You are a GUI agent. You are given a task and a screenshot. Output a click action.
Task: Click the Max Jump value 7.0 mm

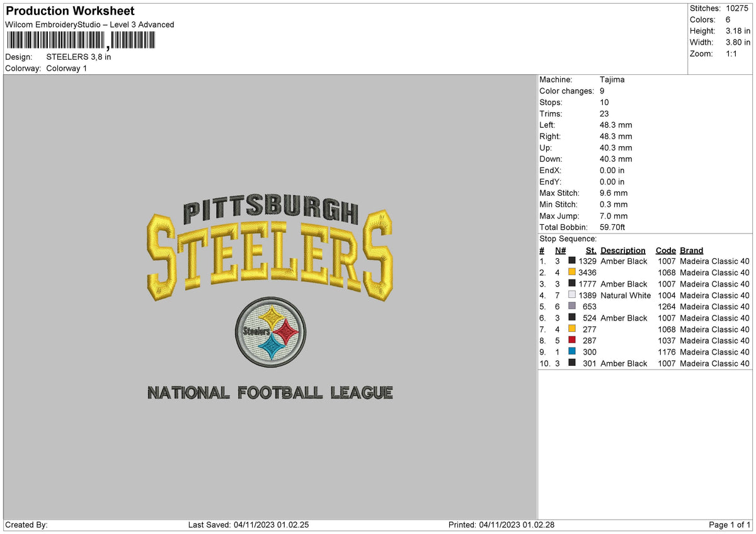click(614, 215)
